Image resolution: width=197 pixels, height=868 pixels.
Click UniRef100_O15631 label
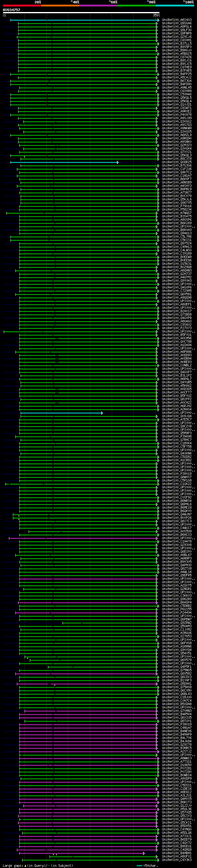tap(177, 264)
